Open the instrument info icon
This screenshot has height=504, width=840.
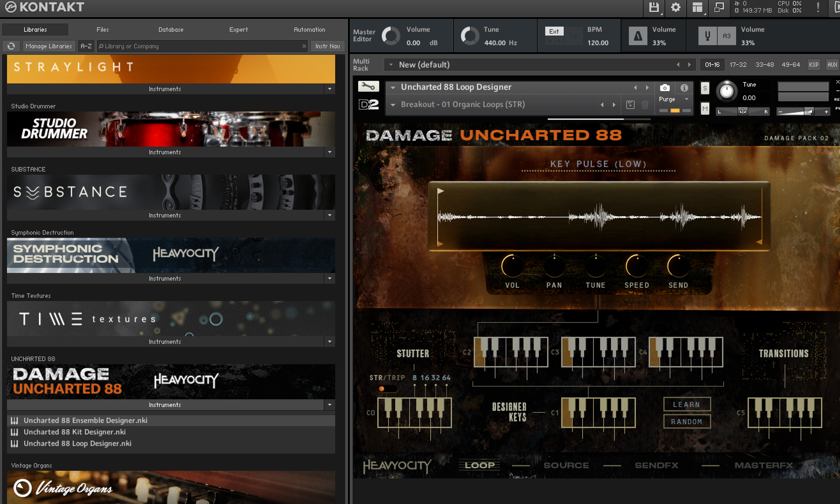click(684, 88)
